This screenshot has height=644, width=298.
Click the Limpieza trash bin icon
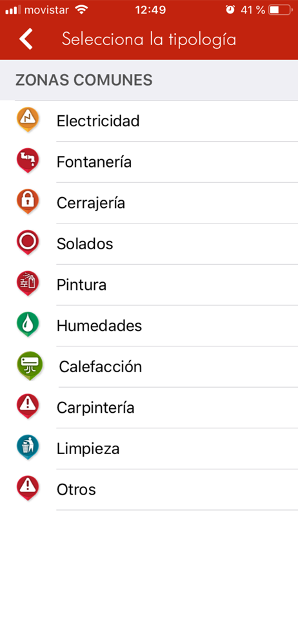coord(28,448)
